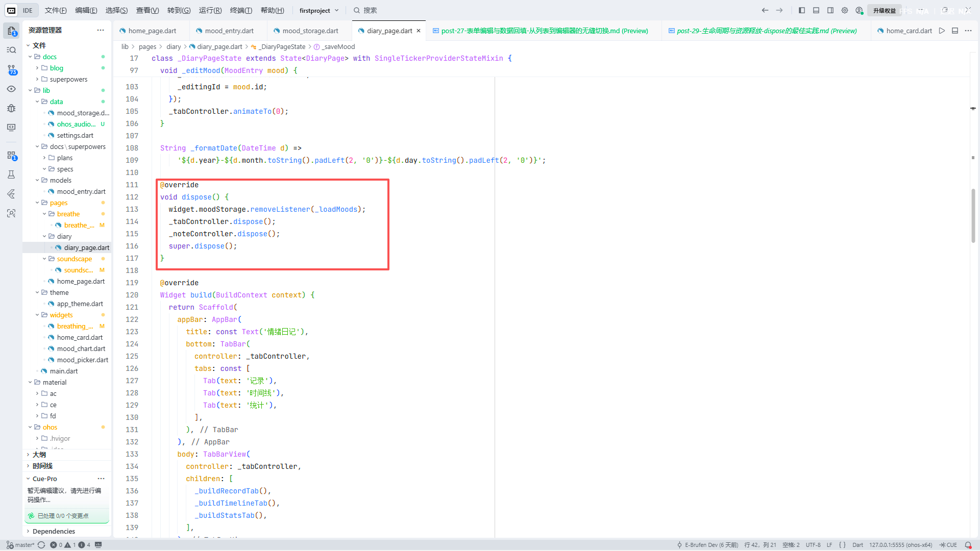Viewport: 980px width, 551px height.
Task: Click the editor panel toggle icon beside run
Action: coord(955,31)
